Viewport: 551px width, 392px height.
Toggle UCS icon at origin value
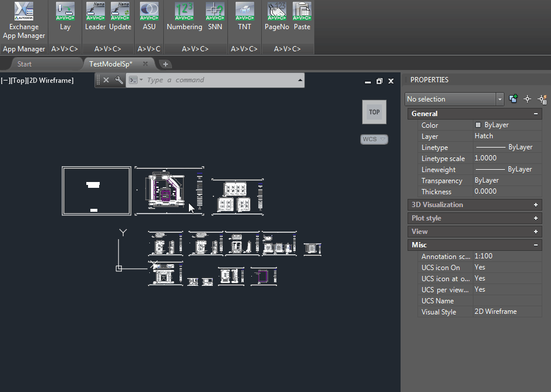pos(507,278)
